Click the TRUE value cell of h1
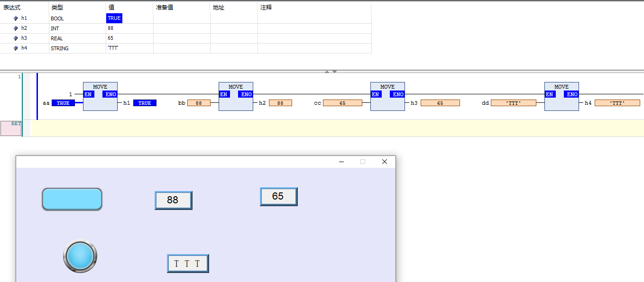The width and height of the screenshot is (644, 282). [x=114, y=18]
